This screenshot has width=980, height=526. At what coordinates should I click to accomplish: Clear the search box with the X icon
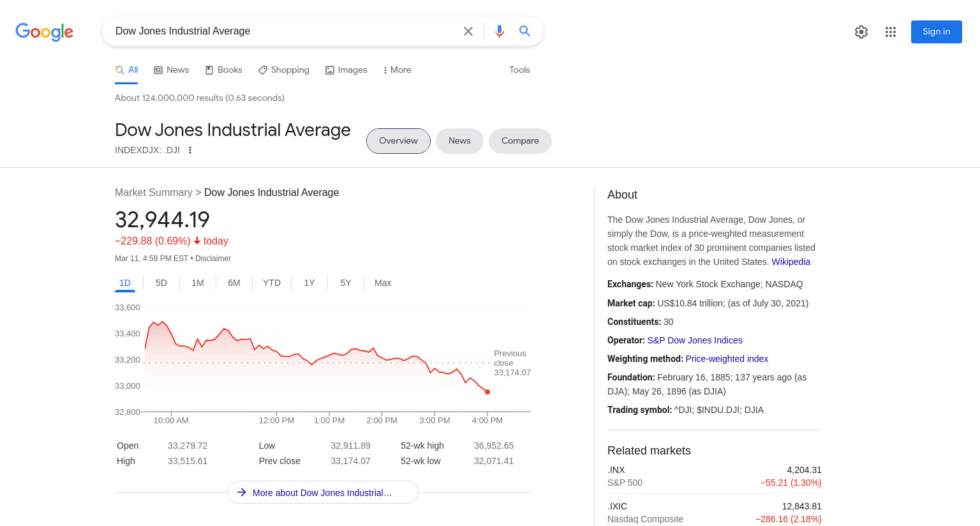click(468, 31)
